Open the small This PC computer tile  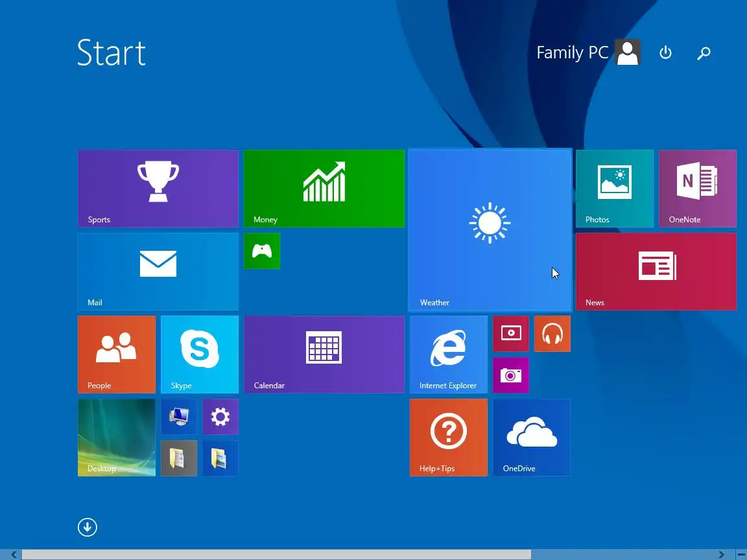click(x=179, y=417)
